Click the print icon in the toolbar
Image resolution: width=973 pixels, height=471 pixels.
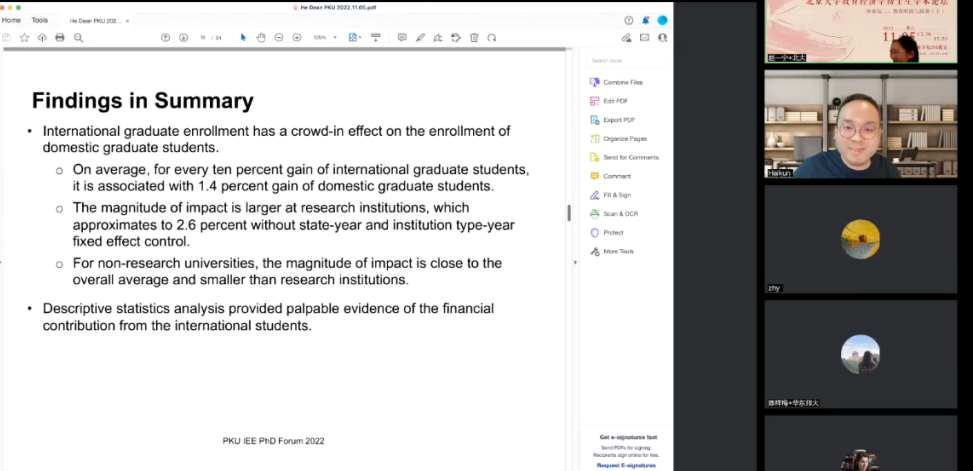[x=60, y=38]
